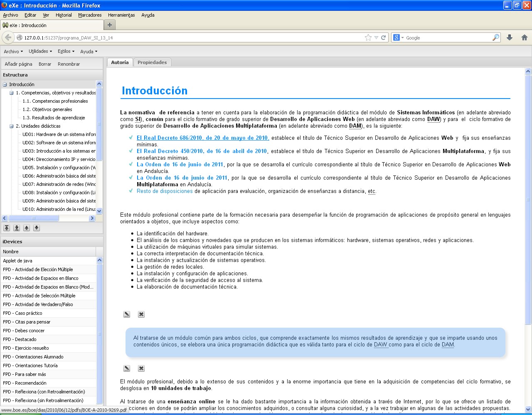Add 'FPD - Actividad de Elección Múltiple' iDevice

(x=49, y=269)
